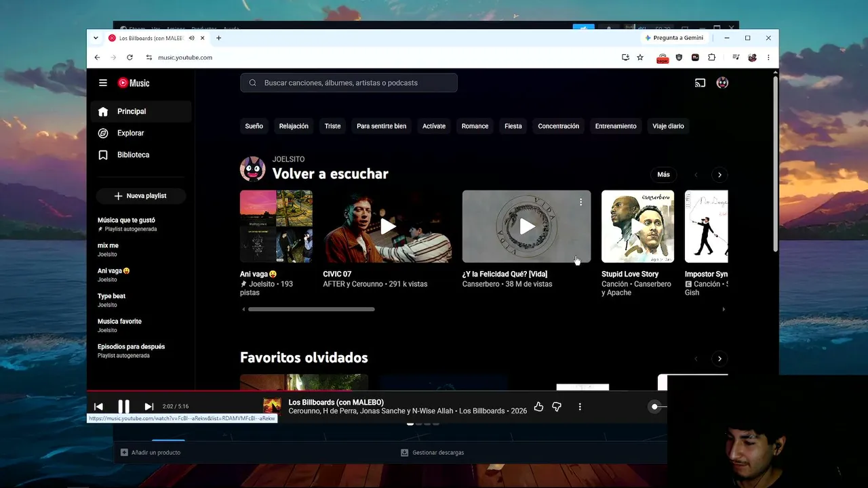Click the Más button
Screen dimensions: 868x488
pyautogui.click(x=663, y=175)
